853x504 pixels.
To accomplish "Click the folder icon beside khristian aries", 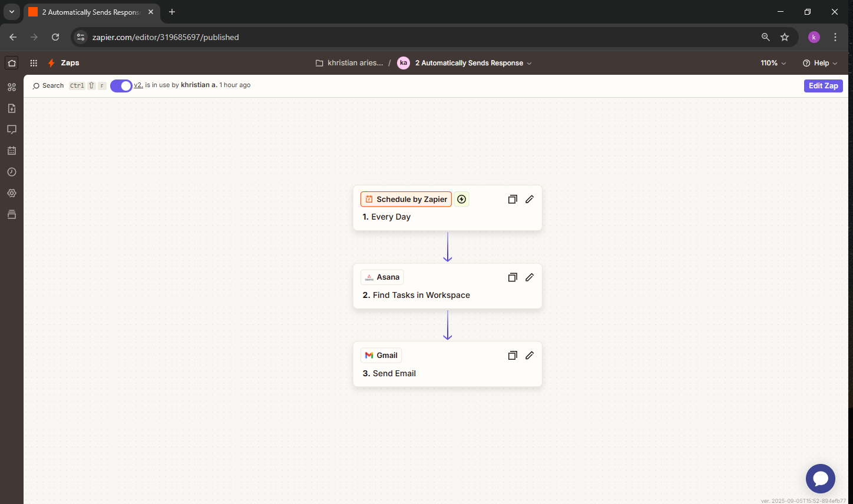I will pyautogui.click(x=319, y=63).
